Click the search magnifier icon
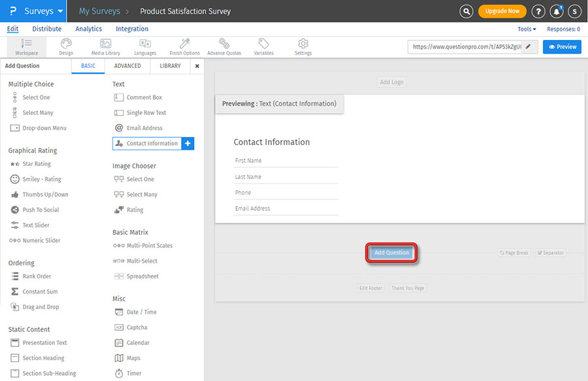 (466, 11)
